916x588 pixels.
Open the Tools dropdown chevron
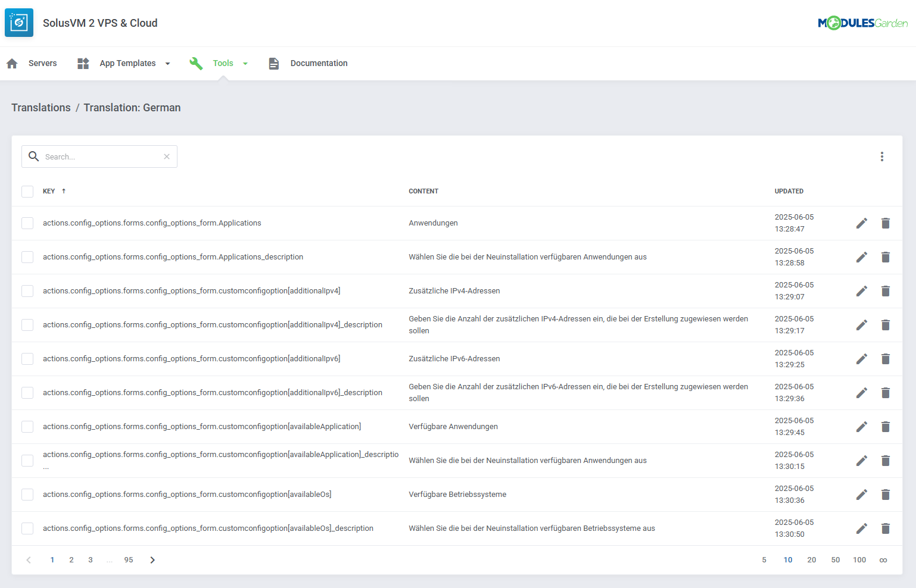point(245,63)
